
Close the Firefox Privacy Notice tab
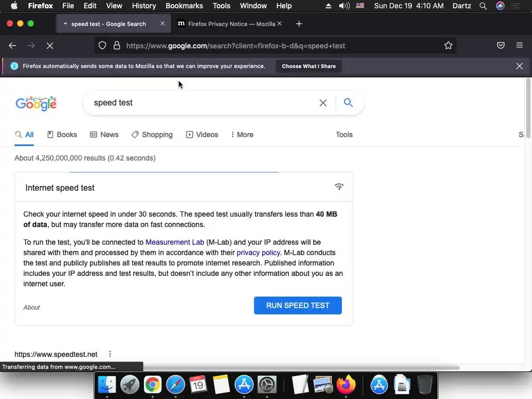[x=280, y=23]
